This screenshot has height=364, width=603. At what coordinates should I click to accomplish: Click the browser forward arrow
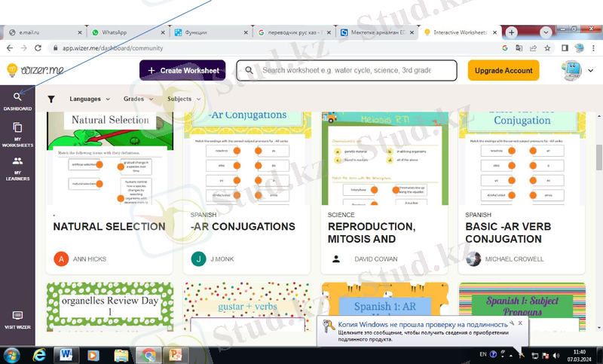coord(24,48)
